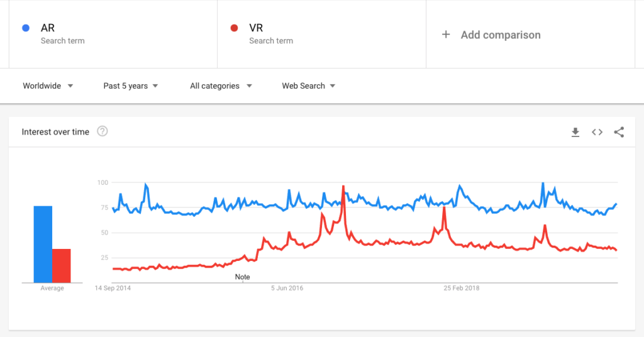This screenshot has height=337, width=644.
Task: Click the blue dot next to AR
Action: 26,28
